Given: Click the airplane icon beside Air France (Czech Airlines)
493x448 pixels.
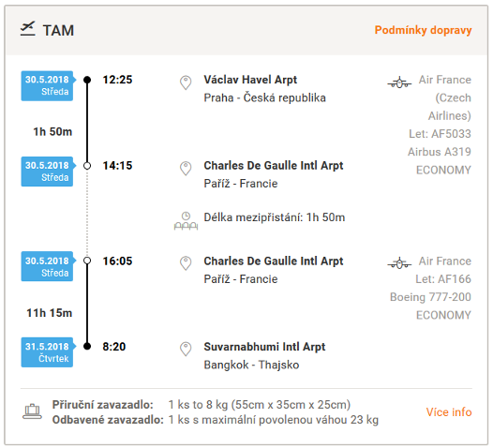Looking at the screenshot, I should point(399,82).
